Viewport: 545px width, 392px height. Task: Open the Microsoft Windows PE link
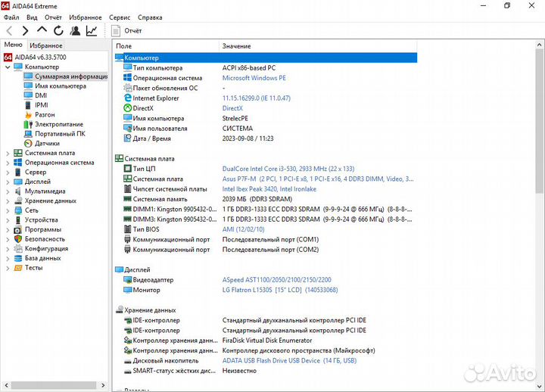click(254, 78)
